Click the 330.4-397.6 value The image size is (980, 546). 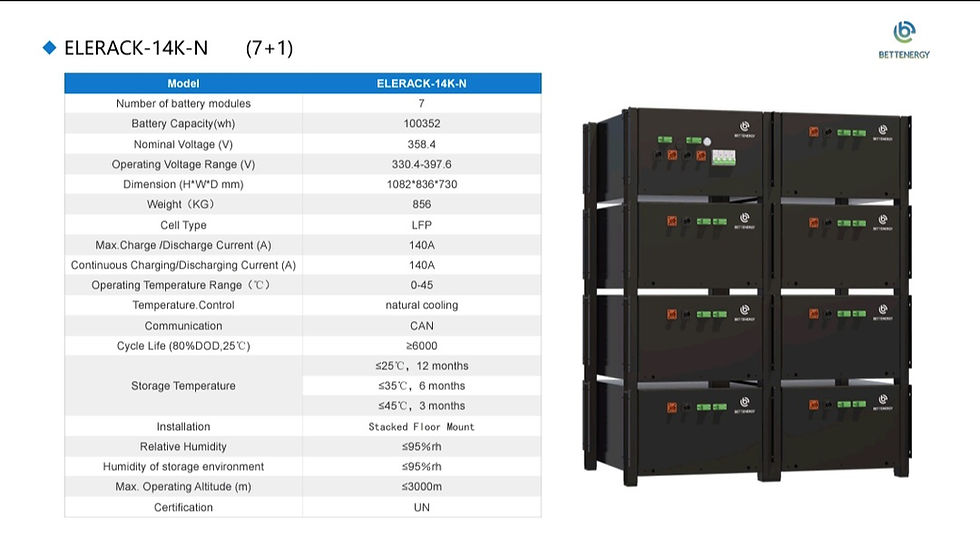422,164
